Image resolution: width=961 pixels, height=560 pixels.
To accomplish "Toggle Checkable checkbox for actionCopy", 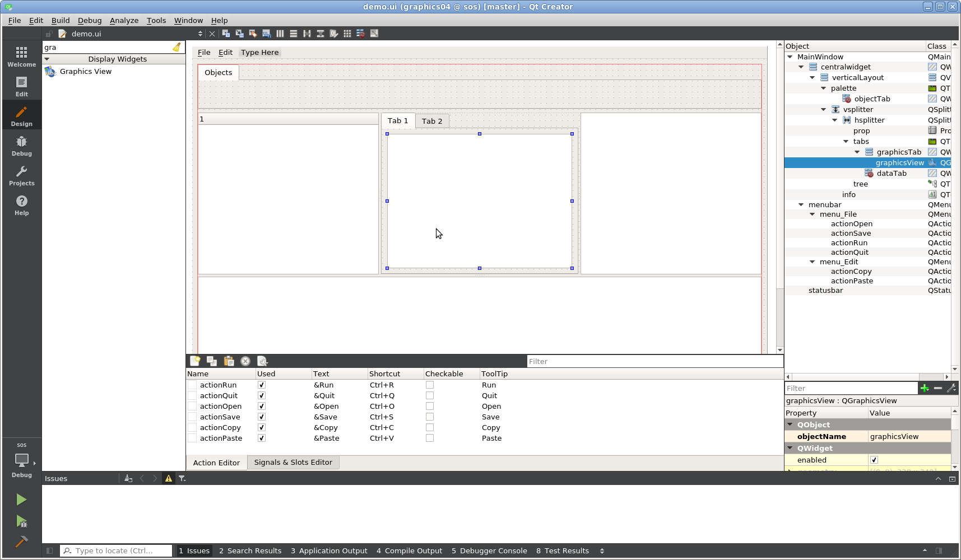I will click(430, 427).
